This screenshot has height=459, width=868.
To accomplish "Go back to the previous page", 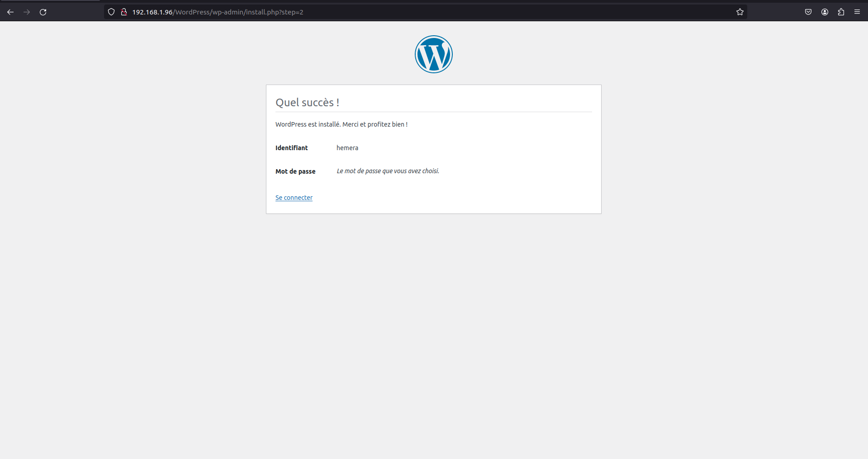I will click(x=10, y=12).
